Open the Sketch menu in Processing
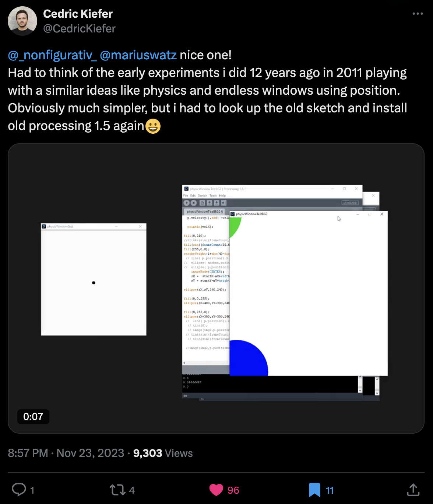Viewport: 433px width, 504px height. pyautogui.click(x=203, y=196)
